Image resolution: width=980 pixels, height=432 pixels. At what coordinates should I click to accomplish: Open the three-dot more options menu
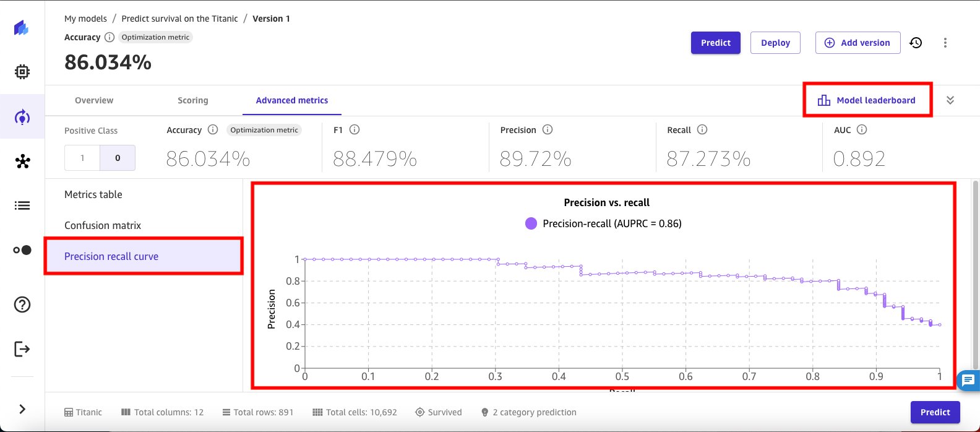pos(945,43)
